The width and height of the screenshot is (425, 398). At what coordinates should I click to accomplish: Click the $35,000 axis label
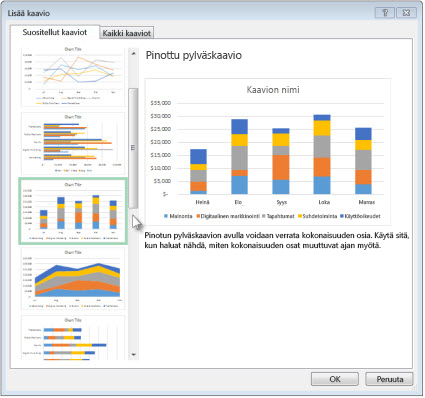[161, 103]
